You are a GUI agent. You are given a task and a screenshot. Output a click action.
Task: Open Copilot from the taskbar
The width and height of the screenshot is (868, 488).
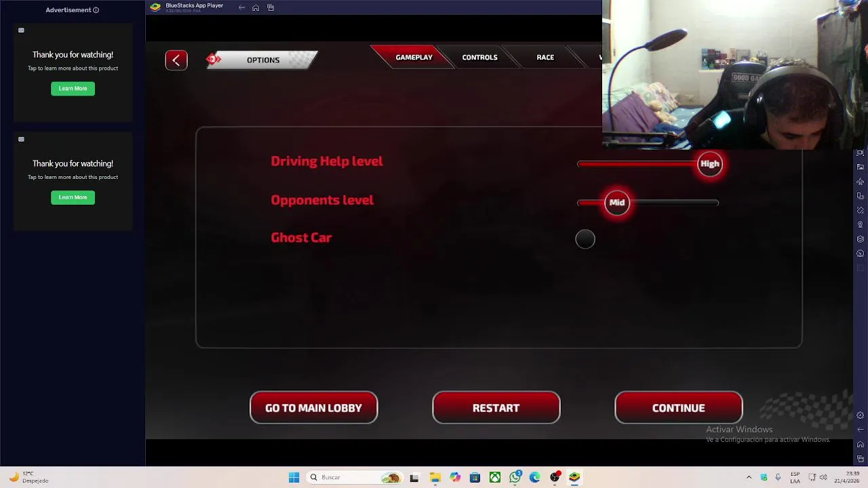coord(455,477)
